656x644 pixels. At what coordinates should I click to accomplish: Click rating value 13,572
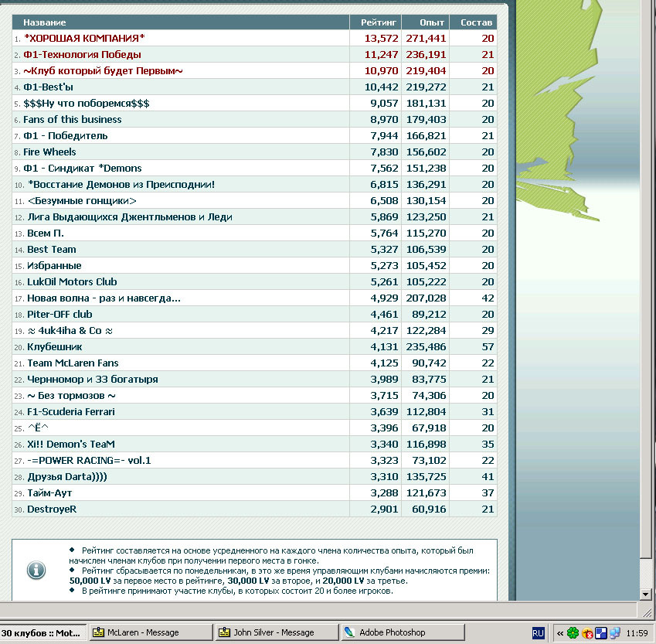pyautogui.click(x=381, y=38)
